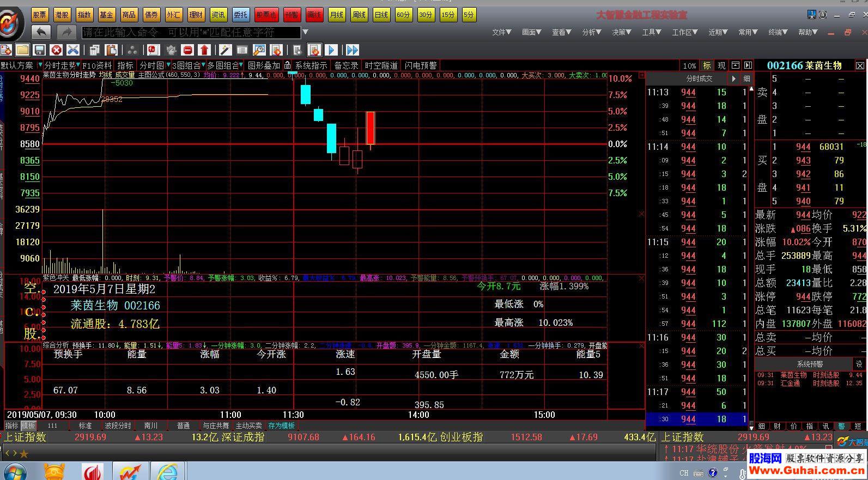
Task: Open the 画面 dropdown menu
Action: tap(532, 32)
